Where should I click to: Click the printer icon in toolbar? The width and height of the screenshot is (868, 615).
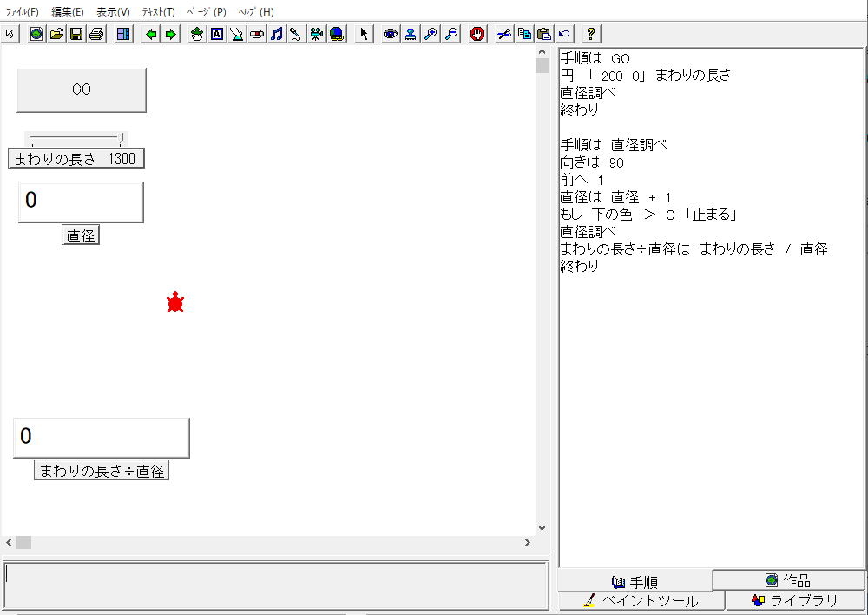coord(95,34)
